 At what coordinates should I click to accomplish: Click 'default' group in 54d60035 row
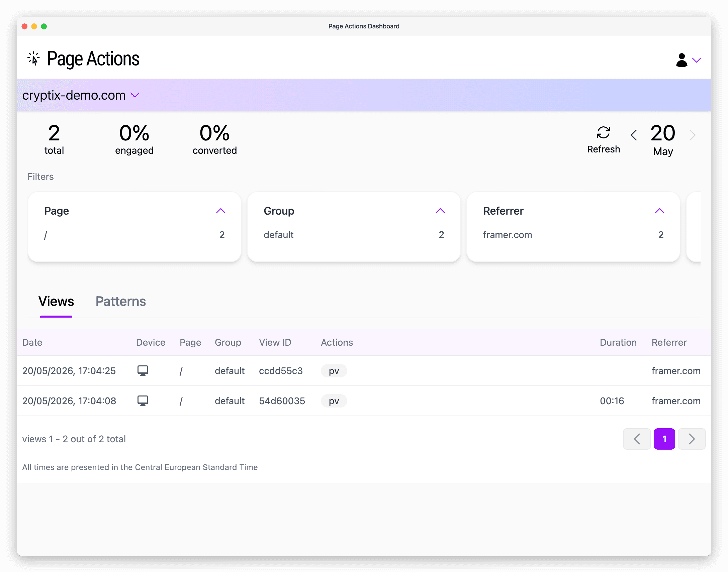(230, 401)
